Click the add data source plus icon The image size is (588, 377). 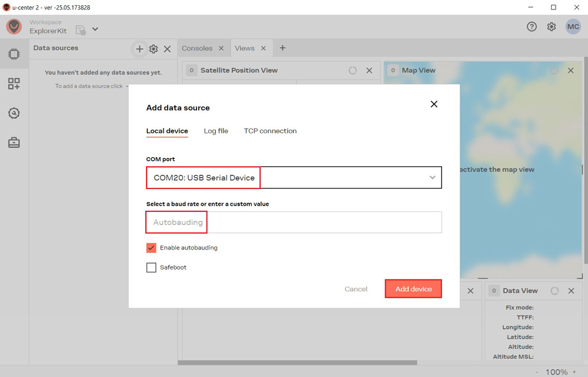pyautogui.click(x=139, y=49)
